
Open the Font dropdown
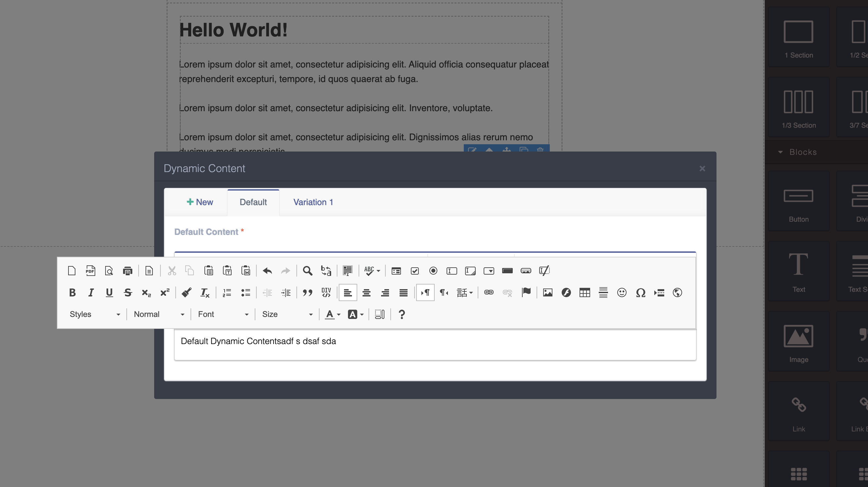point(223,314)
